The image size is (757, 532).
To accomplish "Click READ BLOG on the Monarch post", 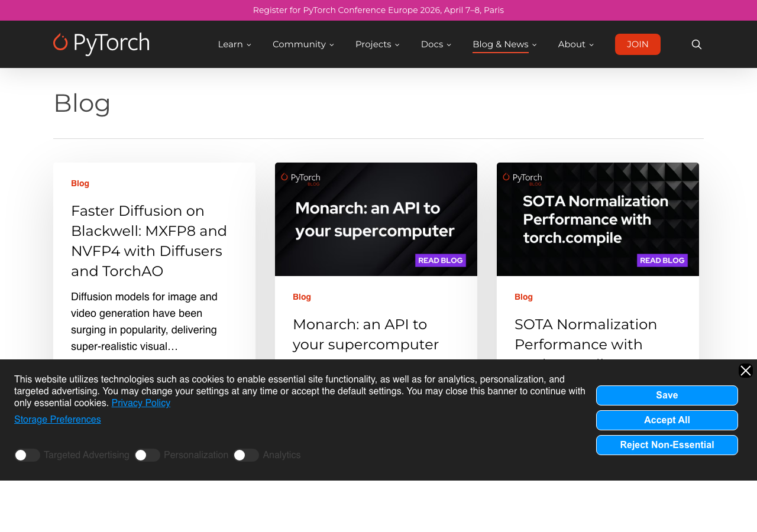I will (439, 259).
